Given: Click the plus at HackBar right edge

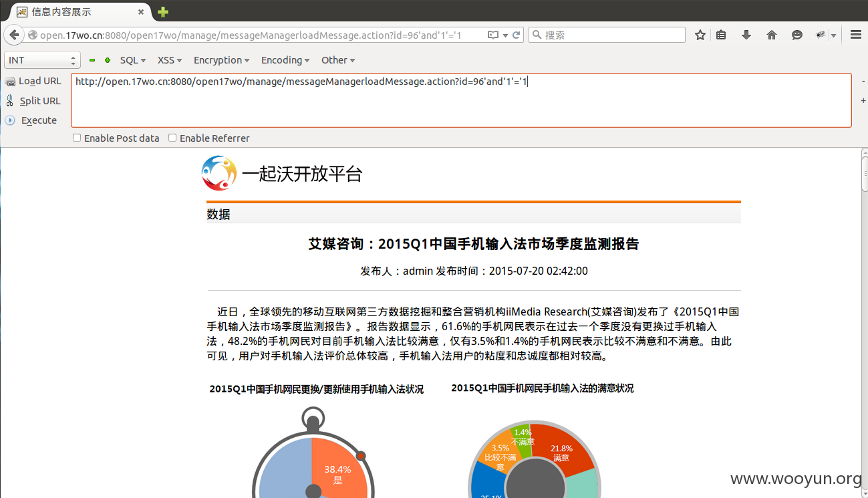Looking at the screenshot, I should point(863,101).
